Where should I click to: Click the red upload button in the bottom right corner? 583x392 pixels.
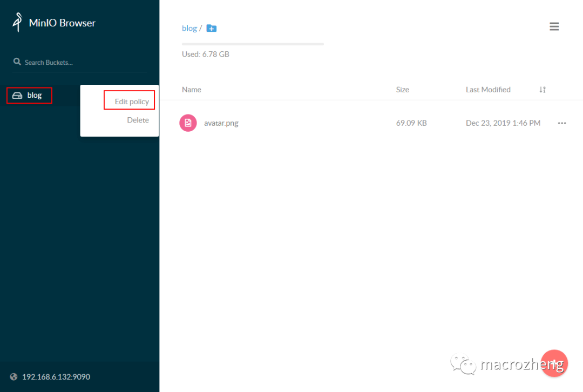coord(554,363)
